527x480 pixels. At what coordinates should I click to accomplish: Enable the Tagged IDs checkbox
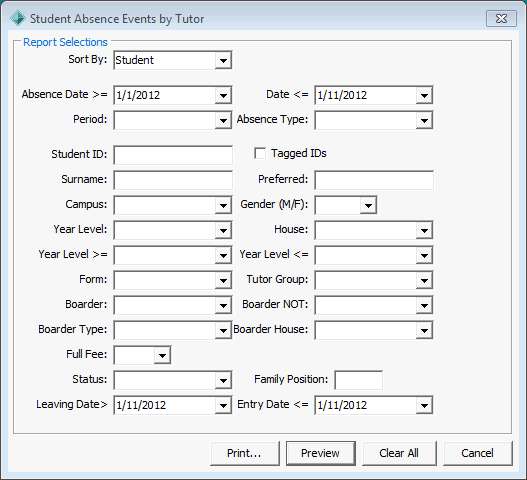coord(260,153)
